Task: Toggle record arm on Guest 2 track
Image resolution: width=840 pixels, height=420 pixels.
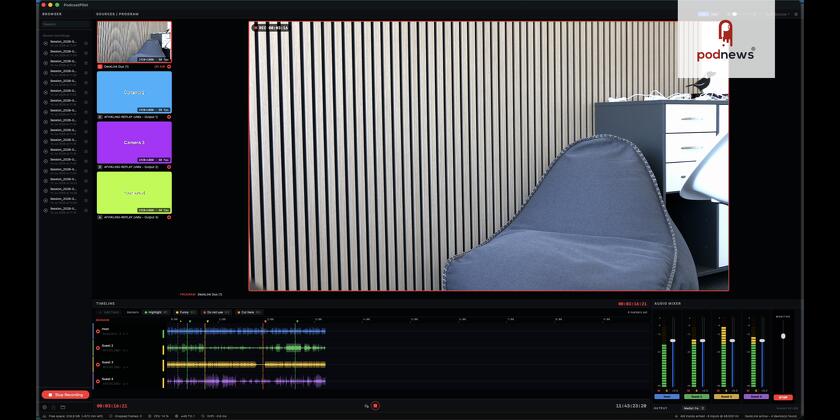Action: pyautogui.click(x=98, y=348)
